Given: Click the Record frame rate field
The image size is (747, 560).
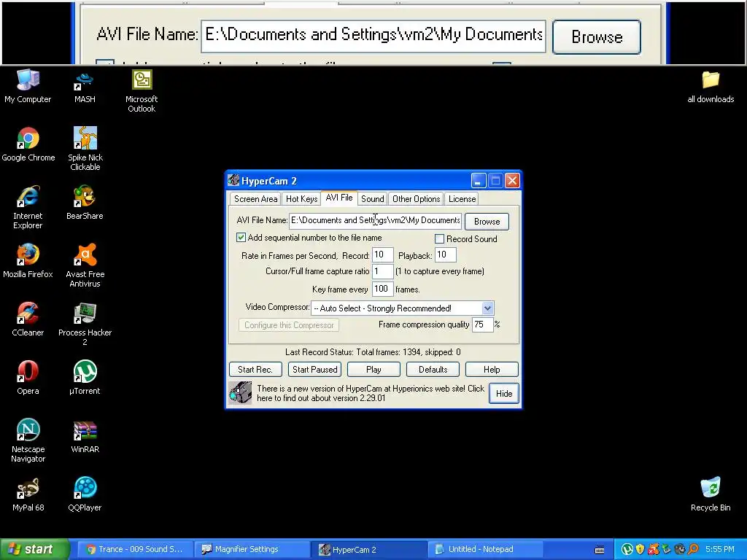Looking at the screenshot, I should tap(382, 254).
